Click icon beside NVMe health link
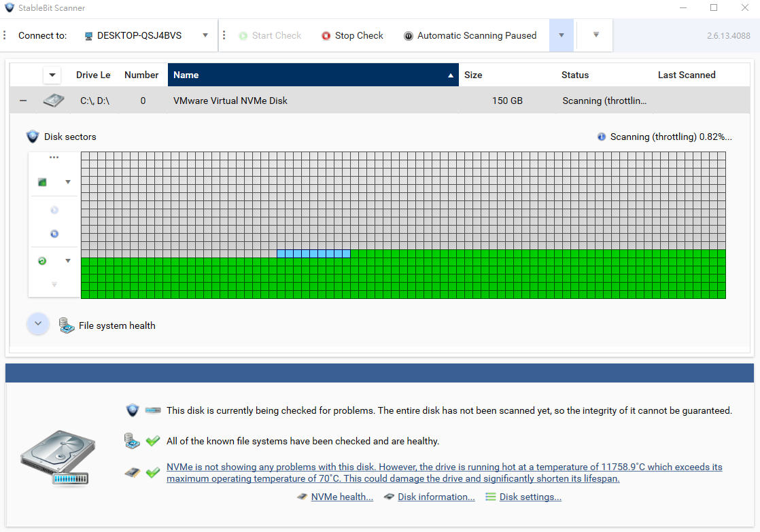Screen dimensions: 760x532 [302, 497]
